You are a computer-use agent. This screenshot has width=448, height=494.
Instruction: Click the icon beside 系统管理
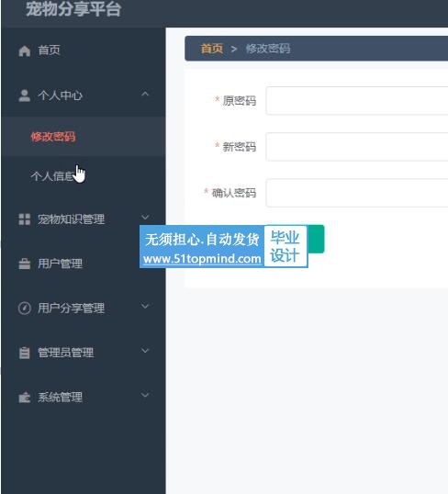24,398
